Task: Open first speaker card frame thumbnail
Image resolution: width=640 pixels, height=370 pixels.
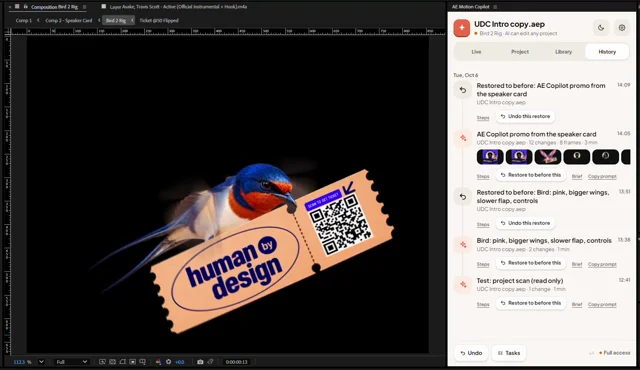Action: click(490, 157)
